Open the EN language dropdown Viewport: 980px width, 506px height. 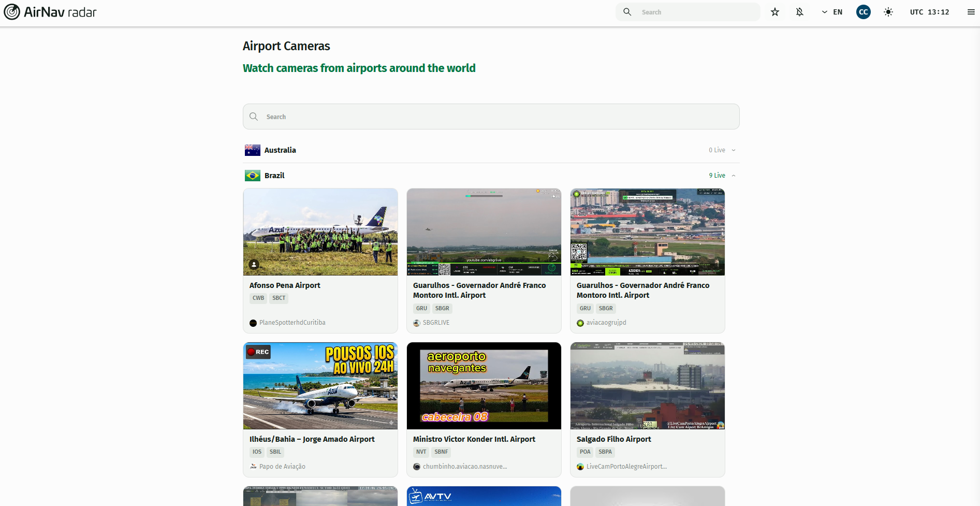[x=832, y=12]
